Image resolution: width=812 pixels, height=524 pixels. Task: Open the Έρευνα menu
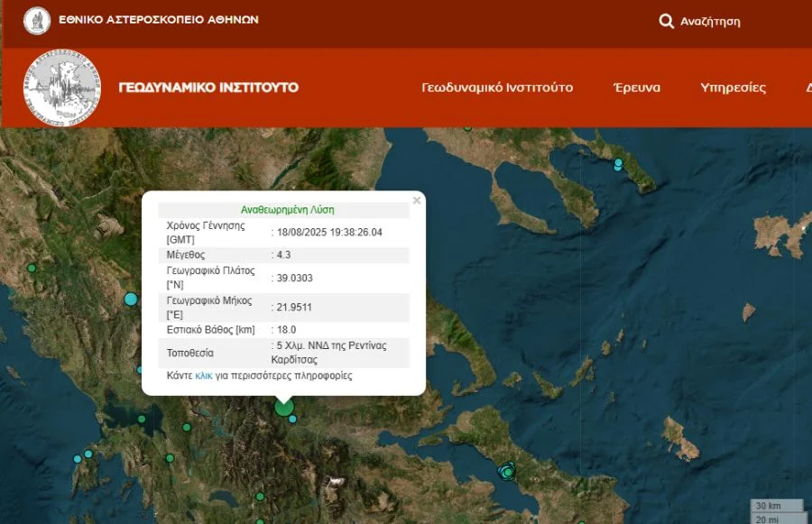pyautogui.click(x=637, y=87)
